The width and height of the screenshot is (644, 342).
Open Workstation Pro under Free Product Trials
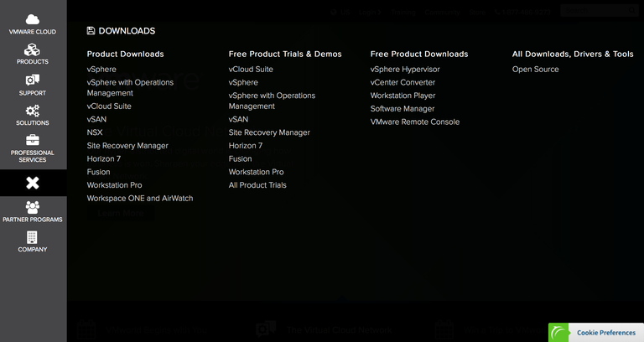tap(257, 172)
